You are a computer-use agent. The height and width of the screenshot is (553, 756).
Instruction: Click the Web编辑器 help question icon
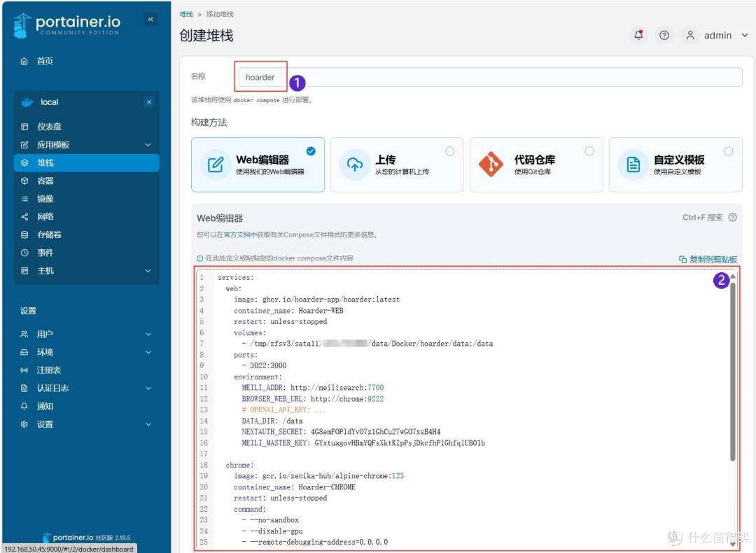(x=732, y=218)
